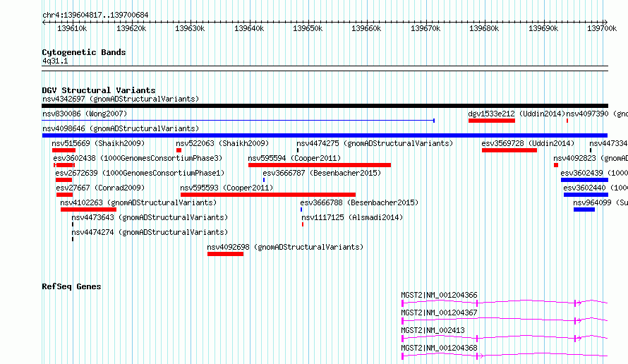
Task: Select the dgv1533e212 red variant bar
Action: 491,121
